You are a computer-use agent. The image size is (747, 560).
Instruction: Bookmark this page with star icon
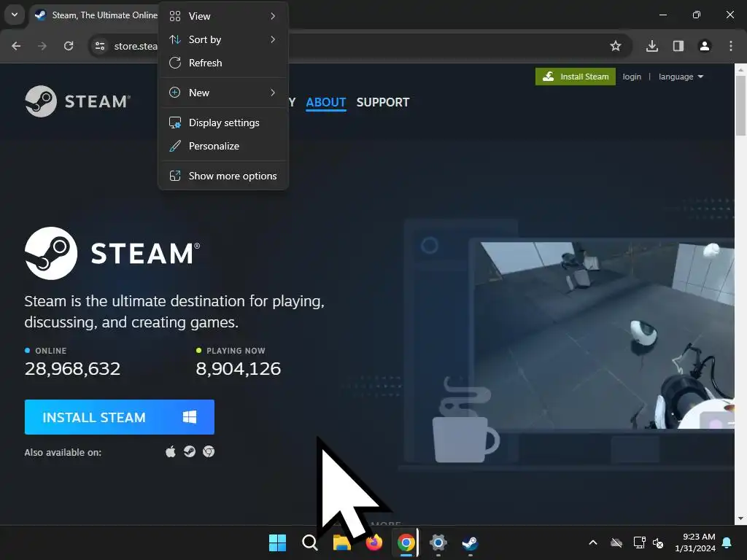616,46
